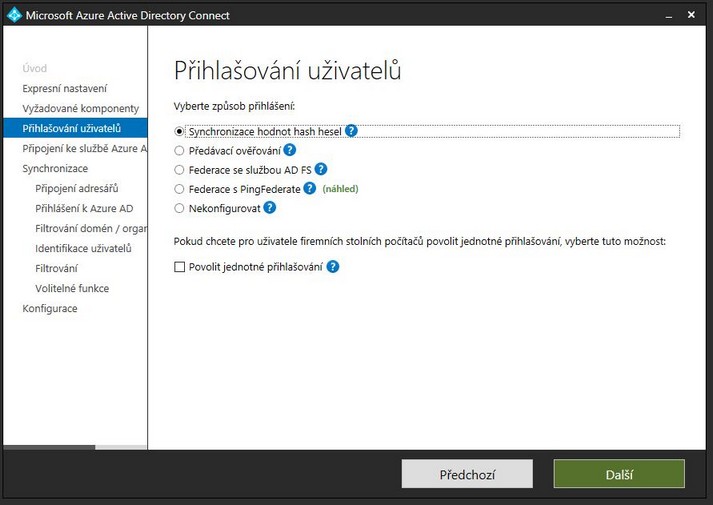Go to Úvod step in sidebar

[x=35, y=68]
